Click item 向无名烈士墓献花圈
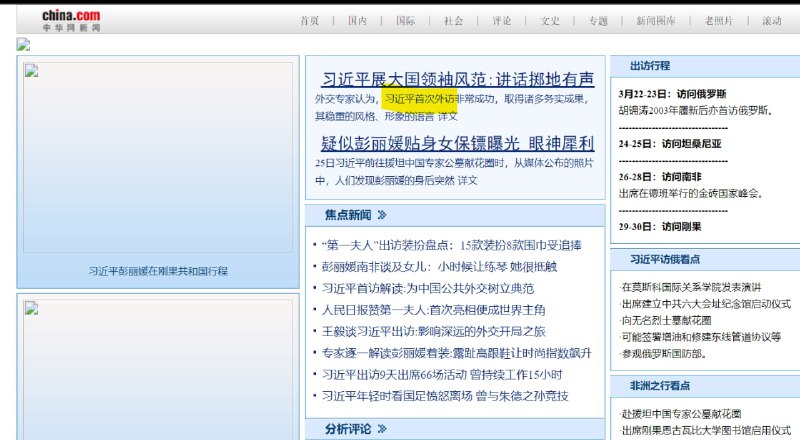This screenshot has height=440, width=800. [x=665, y=321]
